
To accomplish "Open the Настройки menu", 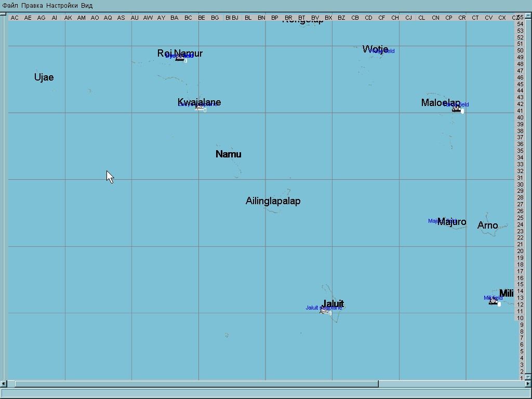I will coord(62,5).
